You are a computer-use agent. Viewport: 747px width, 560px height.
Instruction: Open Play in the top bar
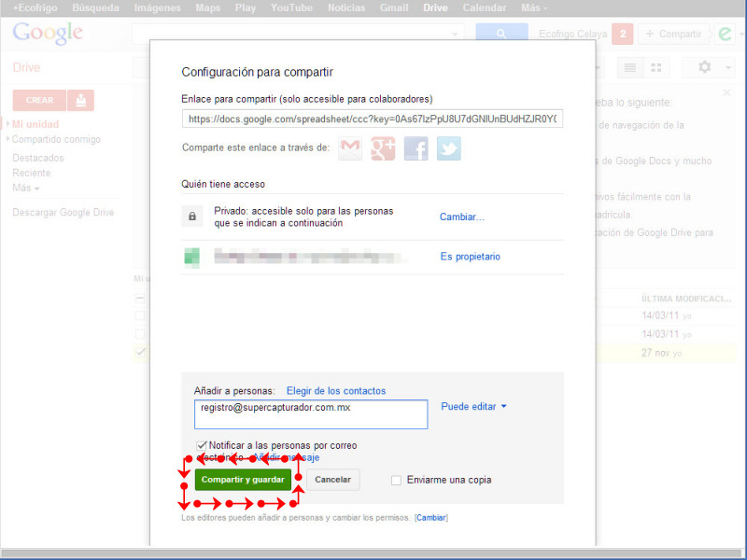coord(246,8)
